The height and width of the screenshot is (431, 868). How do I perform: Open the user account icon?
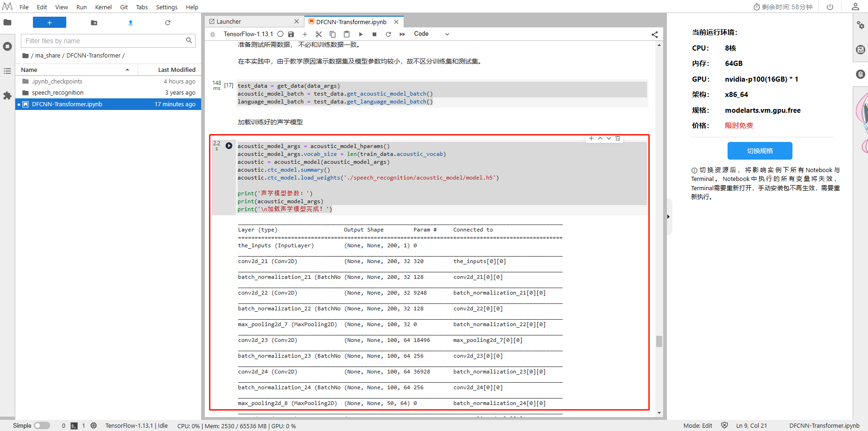(855, 6)
